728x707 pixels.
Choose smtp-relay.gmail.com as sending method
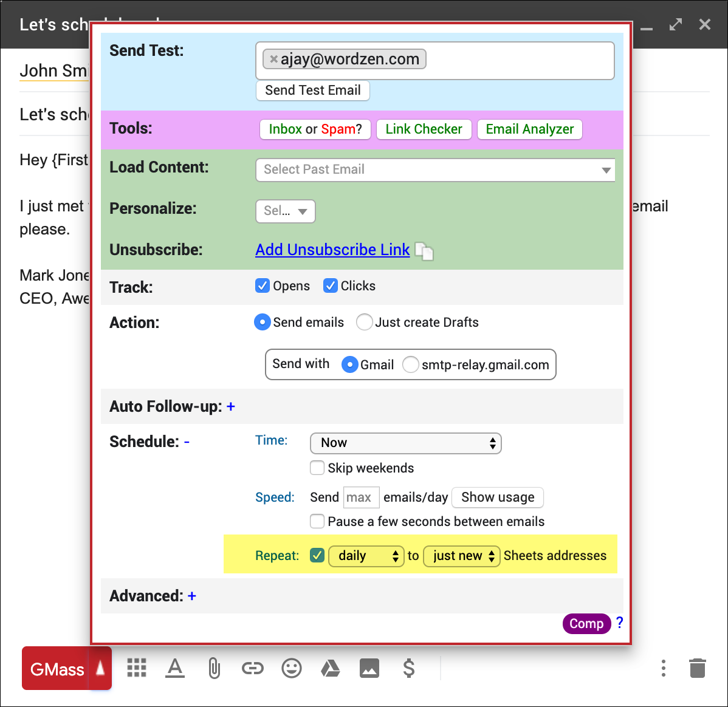pos(411,364)
